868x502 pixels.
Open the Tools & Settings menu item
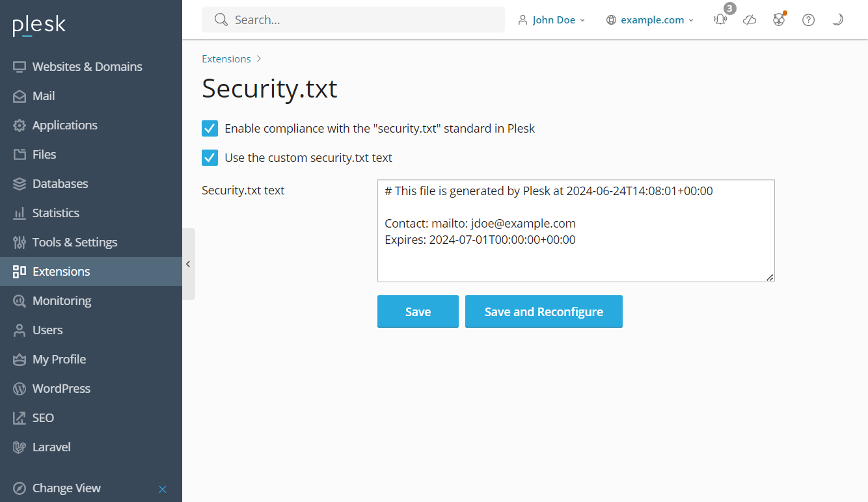(75, 242)
